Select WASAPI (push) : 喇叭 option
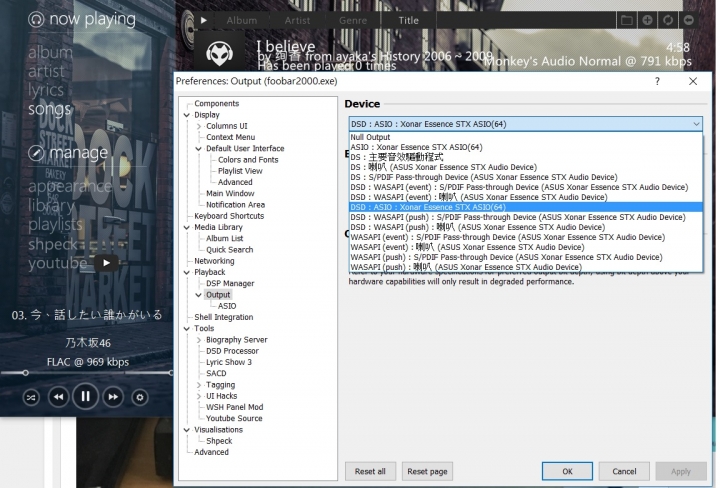Screen dimensions: 720x488 point(525,267)
